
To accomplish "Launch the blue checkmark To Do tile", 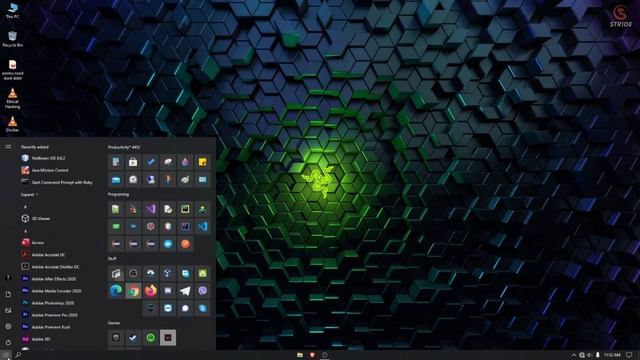I will point(151,162).
